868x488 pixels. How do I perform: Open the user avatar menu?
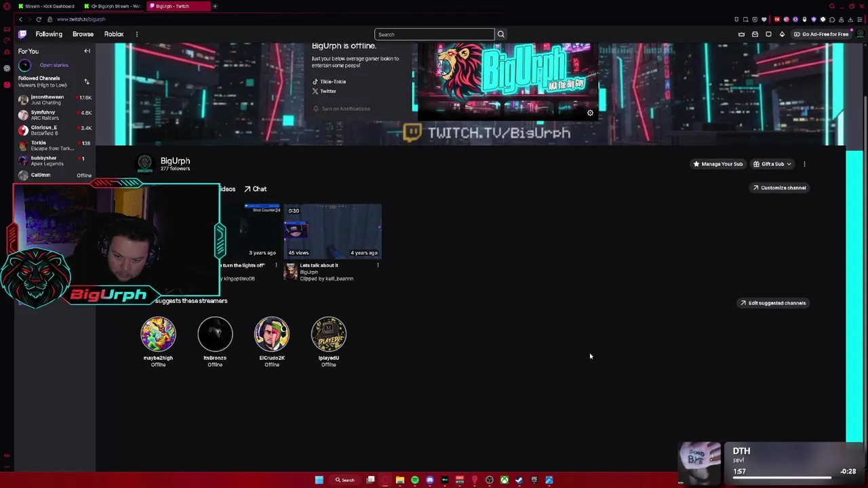click(860, 34)
